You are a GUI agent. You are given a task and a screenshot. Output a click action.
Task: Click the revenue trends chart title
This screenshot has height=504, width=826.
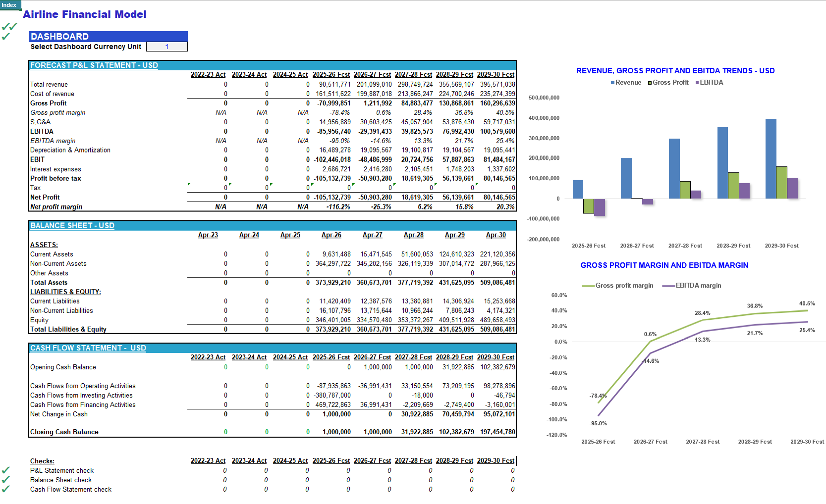(x=675, y=71)
